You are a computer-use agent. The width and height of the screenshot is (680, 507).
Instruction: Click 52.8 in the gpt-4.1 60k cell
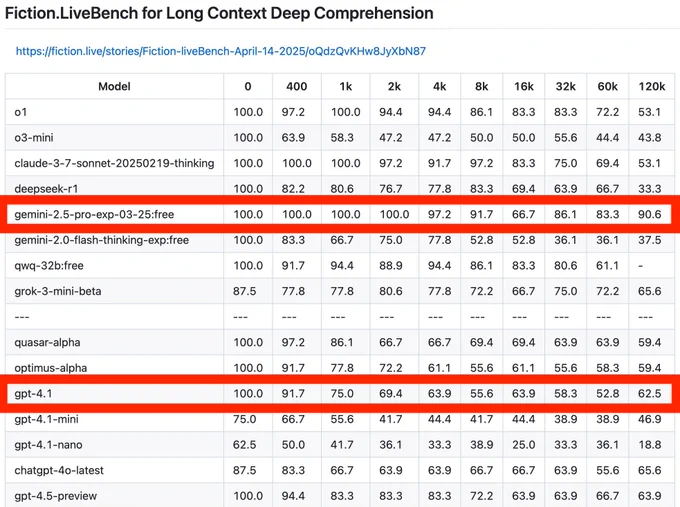click(607, 393)
